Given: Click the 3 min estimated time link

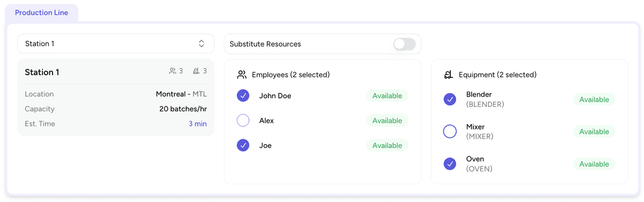Looking at the screenshot, I should point(197,124).
